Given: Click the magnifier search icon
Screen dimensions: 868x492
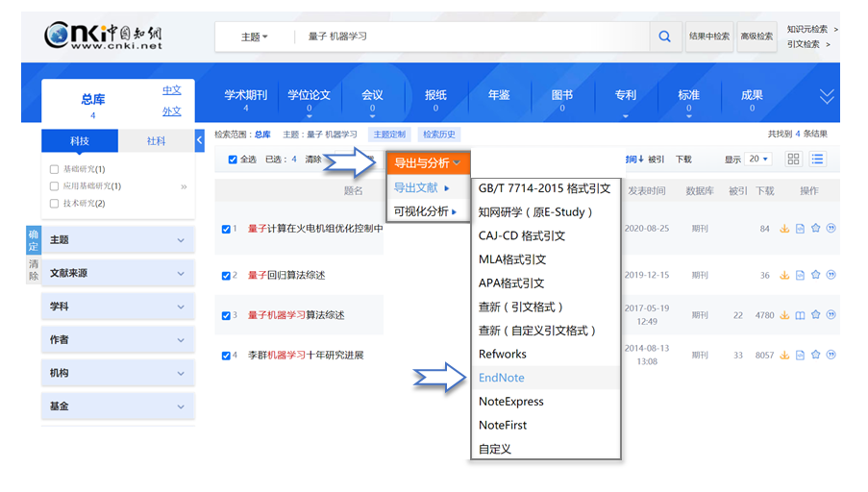Looking at the screenshot, I should 664,37.
